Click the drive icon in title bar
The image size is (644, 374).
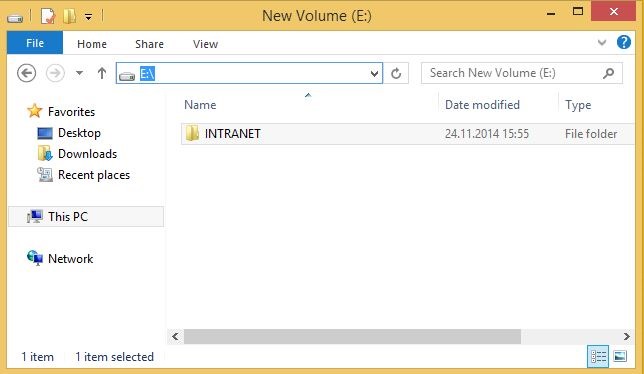(x=15, y=18)
